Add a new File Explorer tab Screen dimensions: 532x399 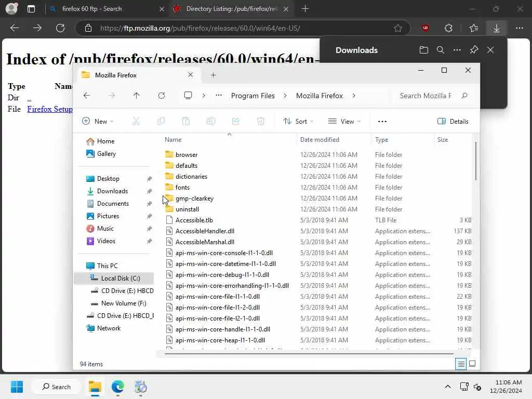[x=214, y=75]
